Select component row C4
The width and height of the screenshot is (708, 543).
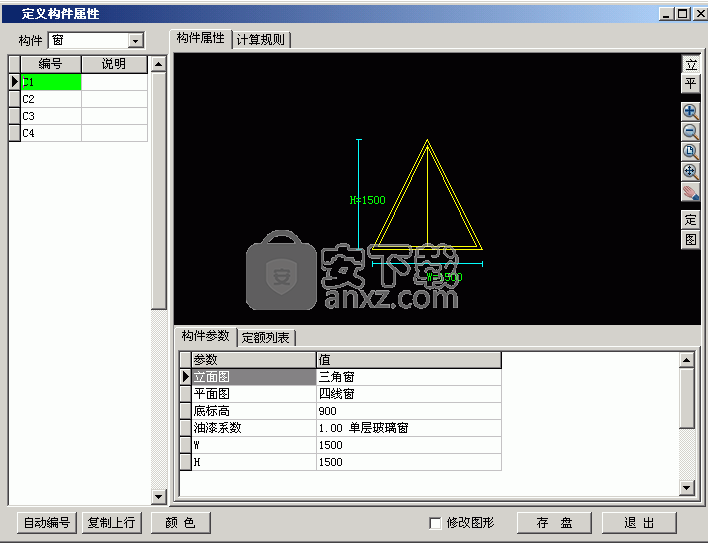[51, 133]
